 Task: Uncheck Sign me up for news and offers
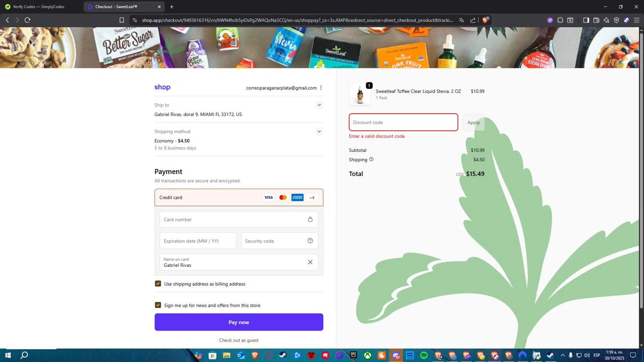click(x=158, y=305)
